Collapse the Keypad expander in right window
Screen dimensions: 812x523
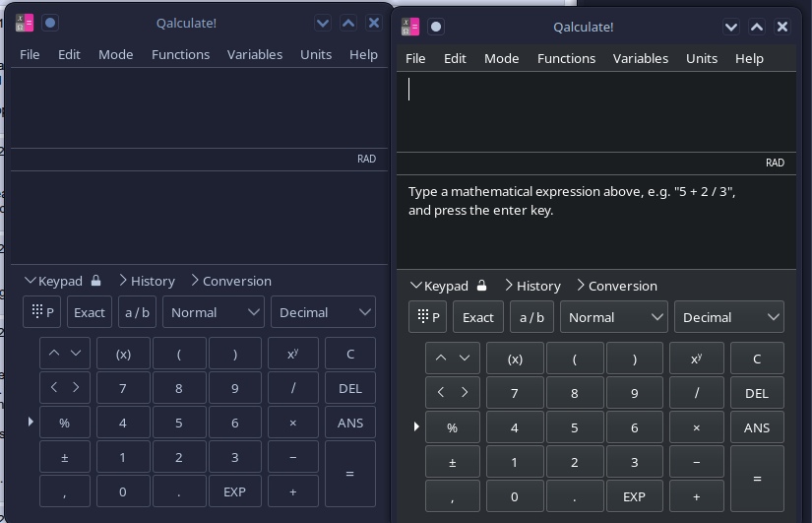click(x=439, y=286)
